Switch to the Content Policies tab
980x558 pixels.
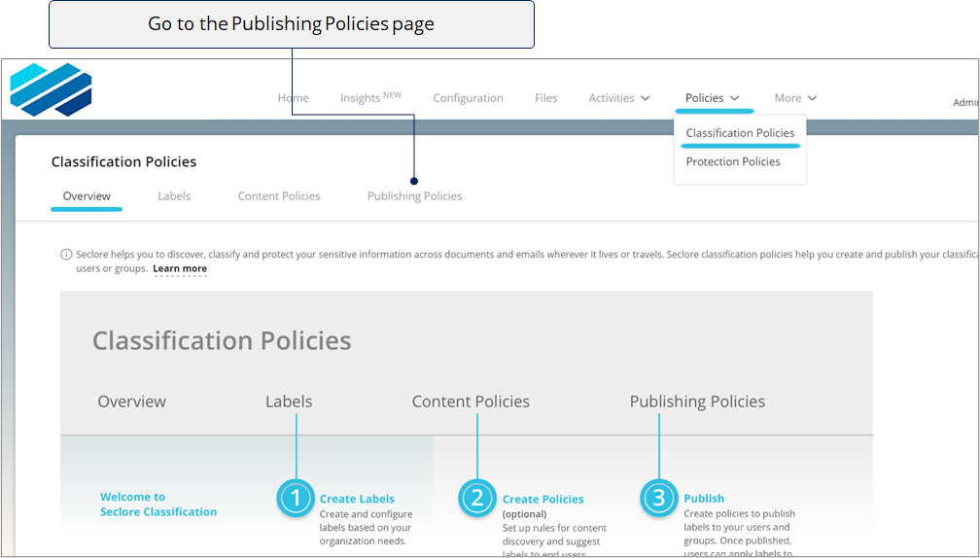pyautogui.click(x=279, y=196)
